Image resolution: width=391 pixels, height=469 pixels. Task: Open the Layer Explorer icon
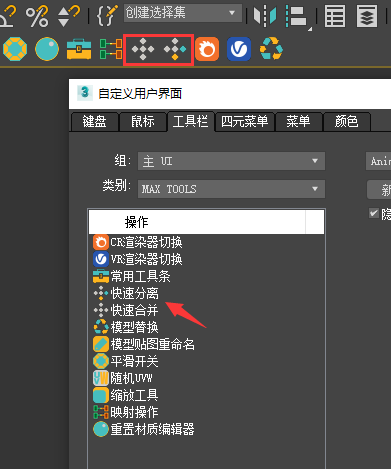coord(367,16)
